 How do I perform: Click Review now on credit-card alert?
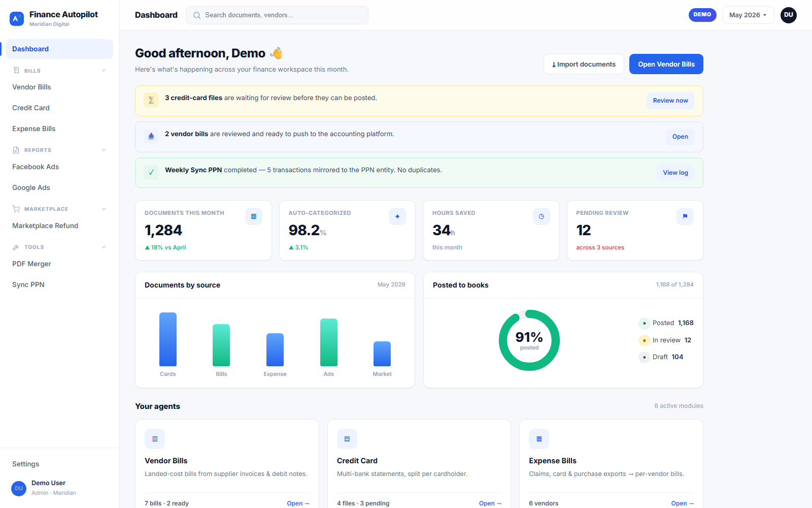(670, 101)
